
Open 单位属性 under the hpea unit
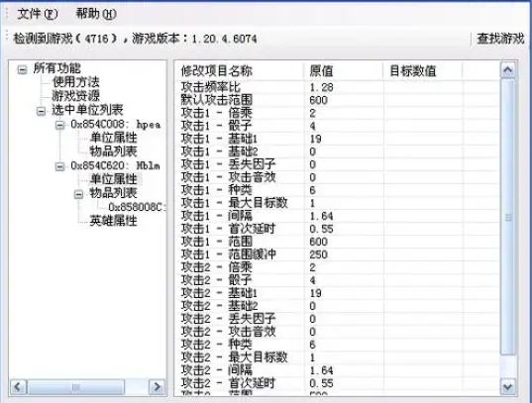[x=113, y=138]
